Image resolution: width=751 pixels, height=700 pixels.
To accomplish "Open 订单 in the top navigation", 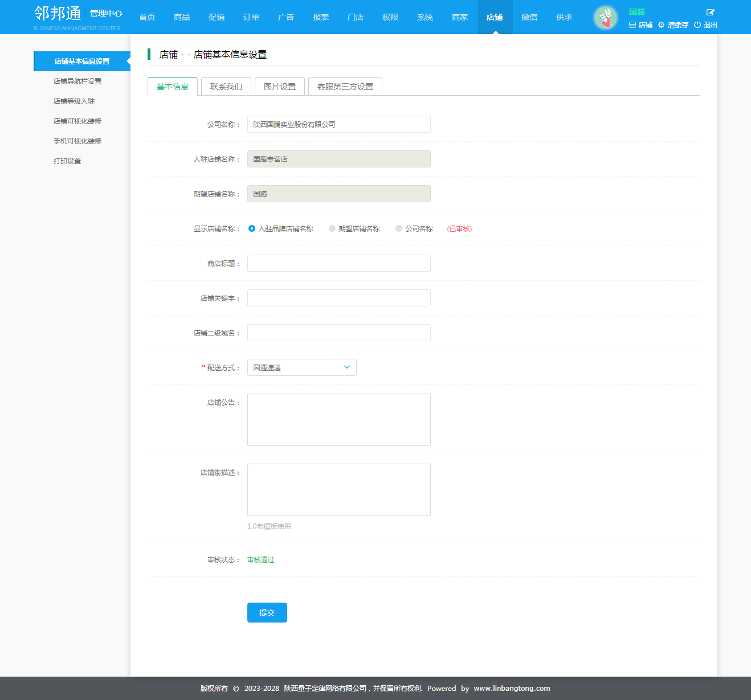I will (x=251, y=17).
